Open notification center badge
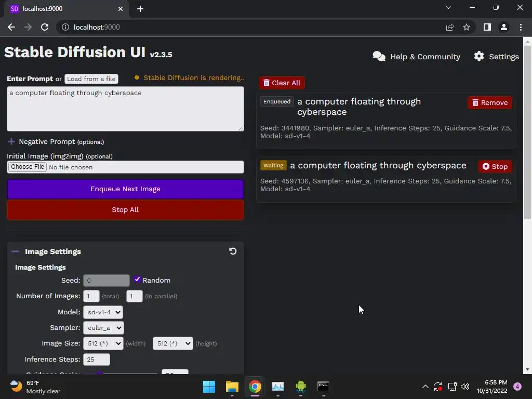The width and height of the screenshot is (532, 399). click(517, 387)
